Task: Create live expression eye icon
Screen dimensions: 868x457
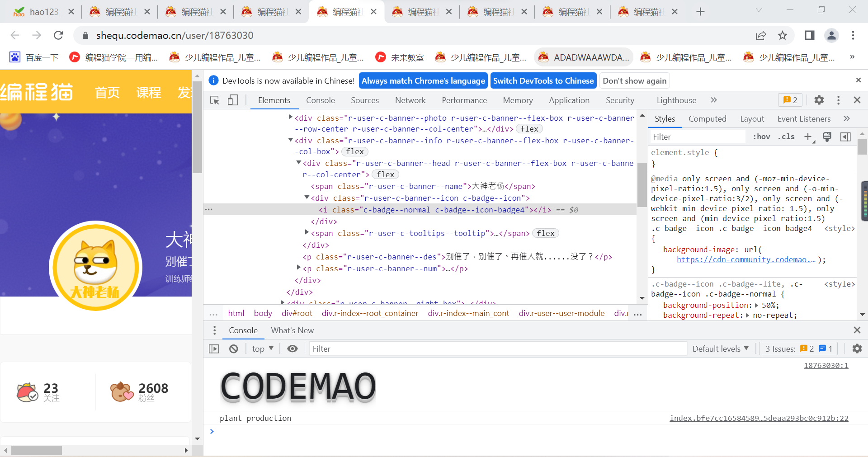Action: pyautogui.click(x=292, y=349)
